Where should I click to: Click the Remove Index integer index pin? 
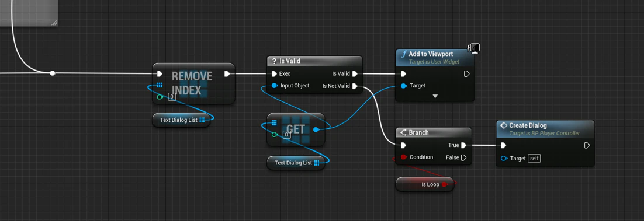pos(160,97)
